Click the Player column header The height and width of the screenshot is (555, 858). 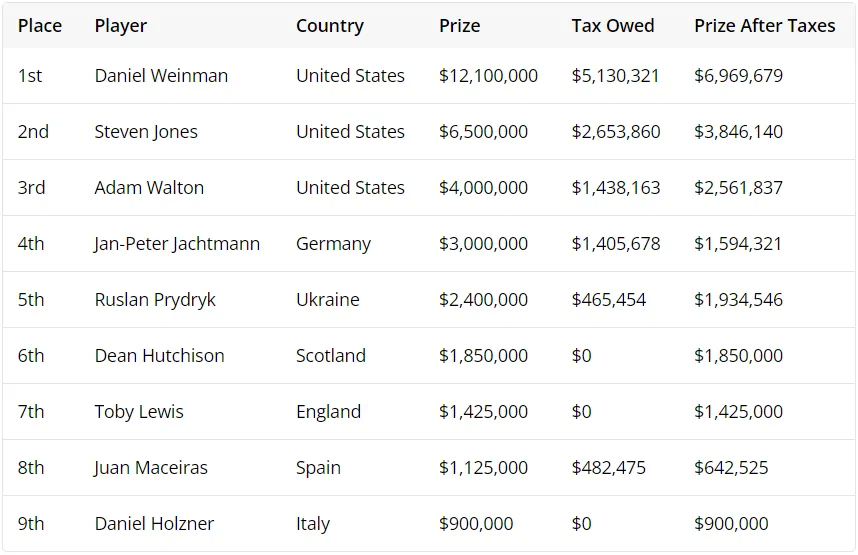coord(120,26)
